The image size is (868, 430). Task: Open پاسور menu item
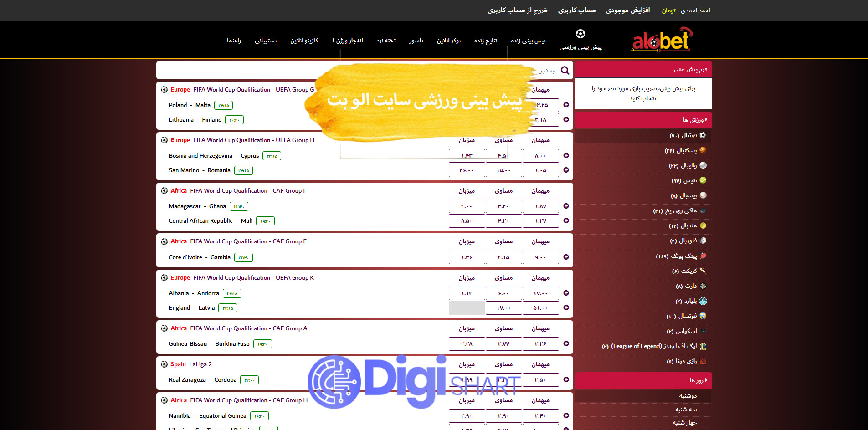[x=416, y=41]
